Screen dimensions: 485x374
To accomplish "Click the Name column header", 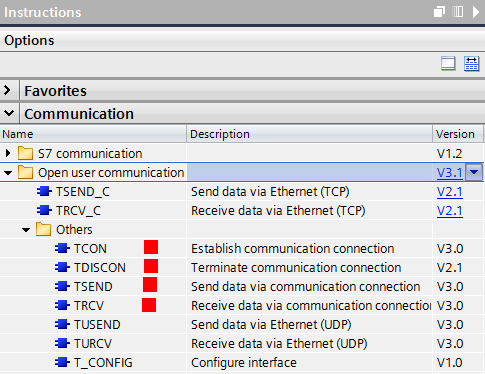I will pos(93,134).
